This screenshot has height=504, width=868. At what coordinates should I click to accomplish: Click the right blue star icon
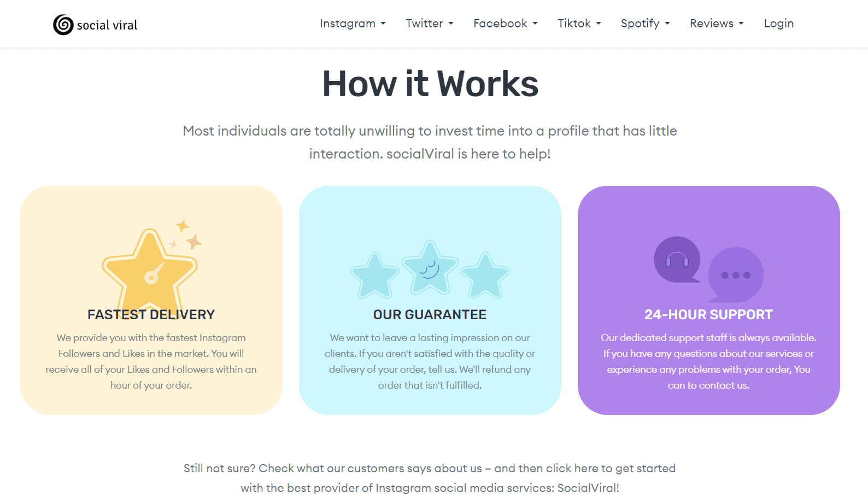[485, 275]
